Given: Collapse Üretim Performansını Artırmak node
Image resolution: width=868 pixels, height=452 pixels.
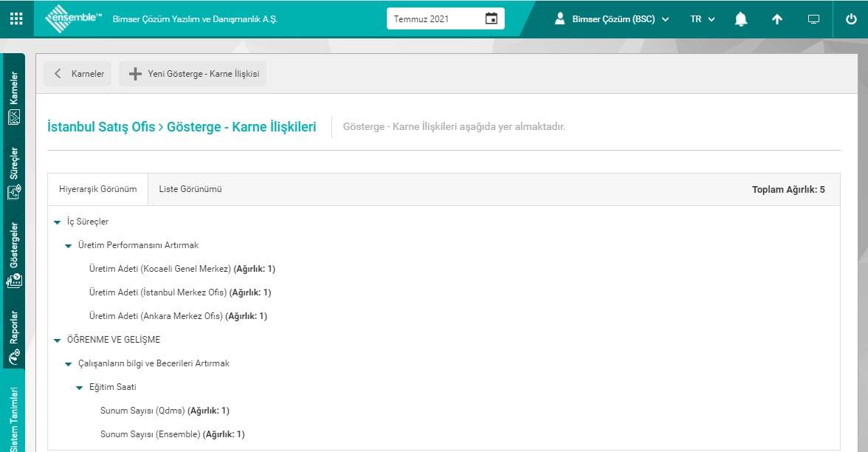Looking at the screenshot, I should pos(68,246).
